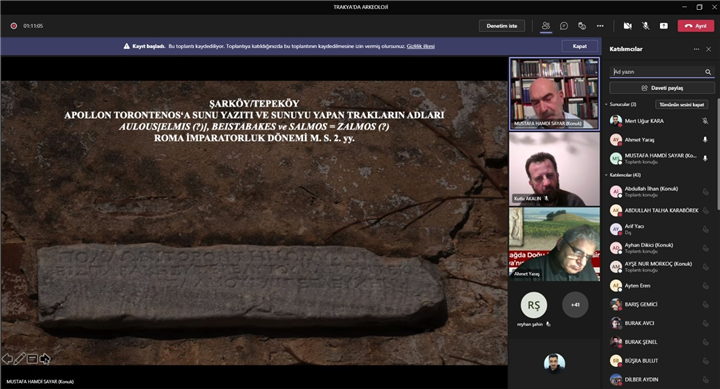This screenshot has height=389, width=720.
Task: Click DİLBER AYDIN's mic status icon
Action: tap(705, 380)
